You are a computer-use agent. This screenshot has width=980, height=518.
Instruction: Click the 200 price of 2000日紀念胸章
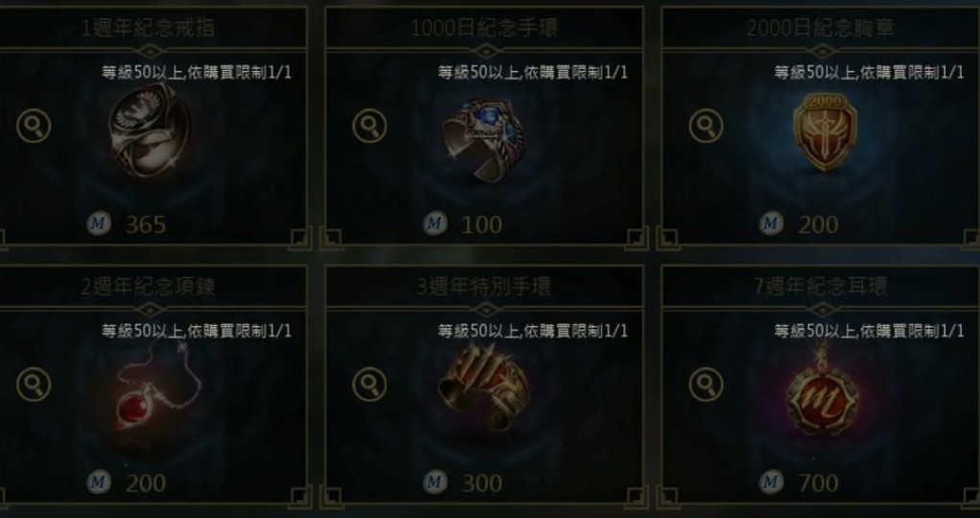818,224
